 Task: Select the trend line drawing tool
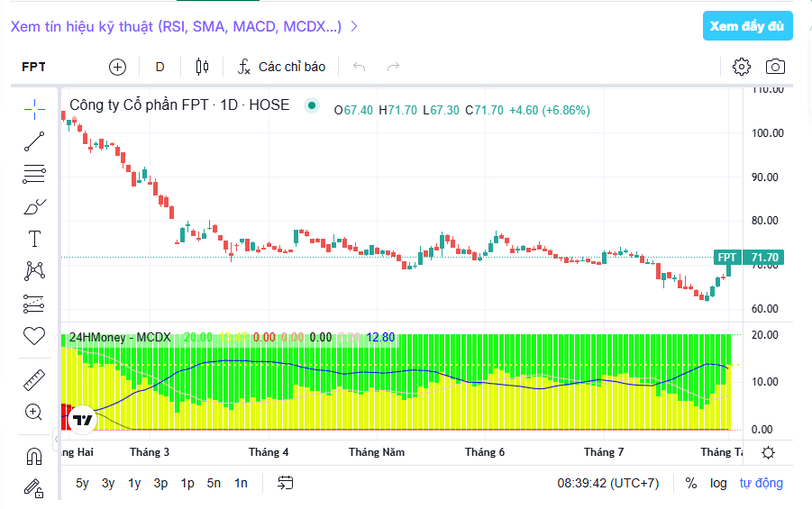point(34,141)
